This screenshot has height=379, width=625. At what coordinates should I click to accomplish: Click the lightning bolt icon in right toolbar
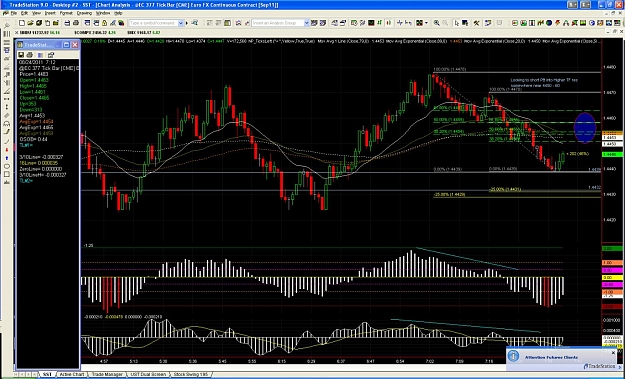tap(558, 23)
